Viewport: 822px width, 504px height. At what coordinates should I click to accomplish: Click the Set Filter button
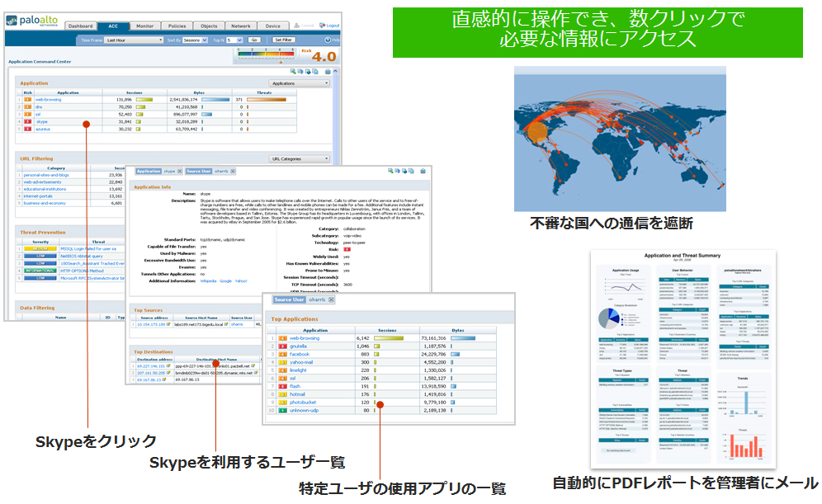284,40
